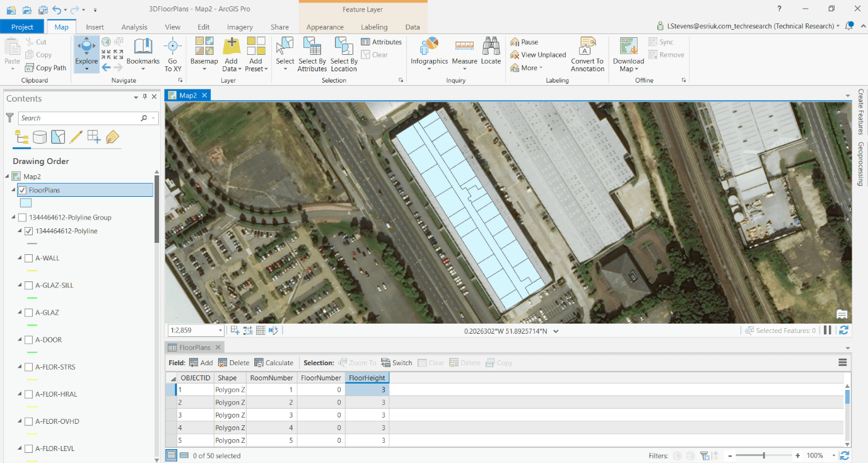This screenshot has height=463, width=868.
Task: Select the Map2 map view tab
Action: [187, 95]
